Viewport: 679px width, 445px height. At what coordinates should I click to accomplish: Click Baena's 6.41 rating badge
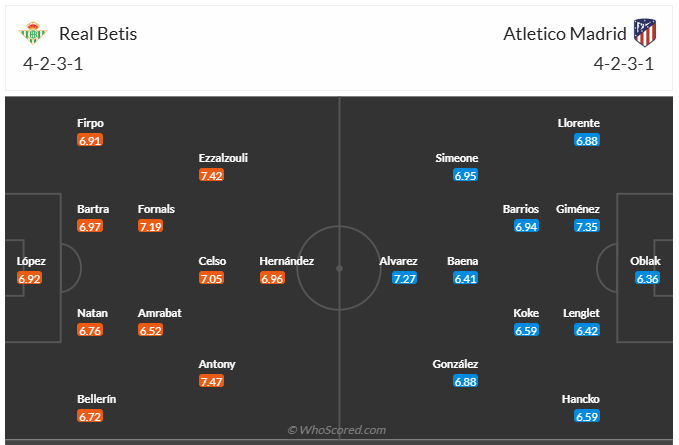(x=466, y=279)
